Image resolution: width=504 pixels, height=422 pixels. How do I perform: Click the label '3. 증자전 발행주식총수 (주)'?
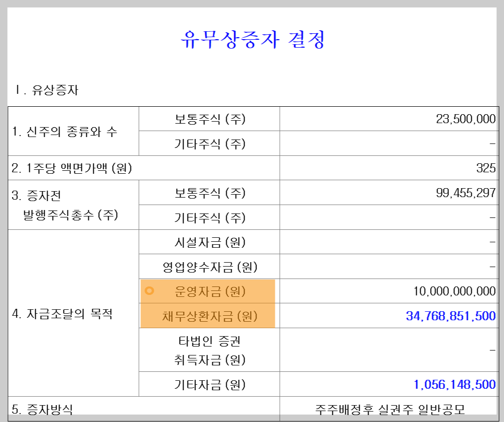(x=65, y=205)
